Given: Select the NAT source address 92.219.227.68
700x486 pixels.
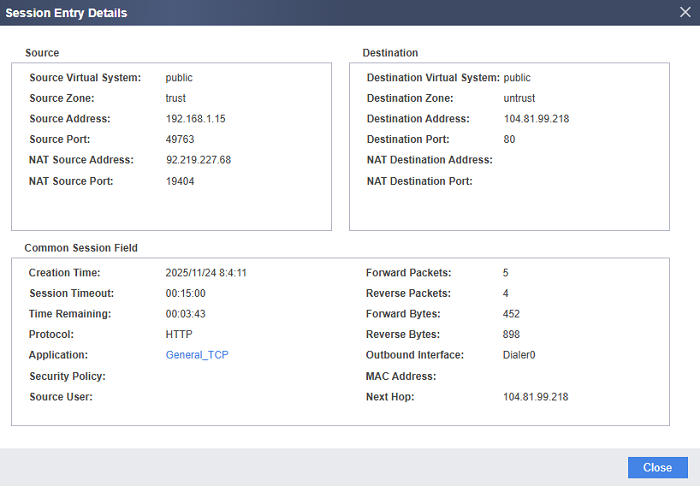Looking at the screenshot, I should [x=198, y=160].
